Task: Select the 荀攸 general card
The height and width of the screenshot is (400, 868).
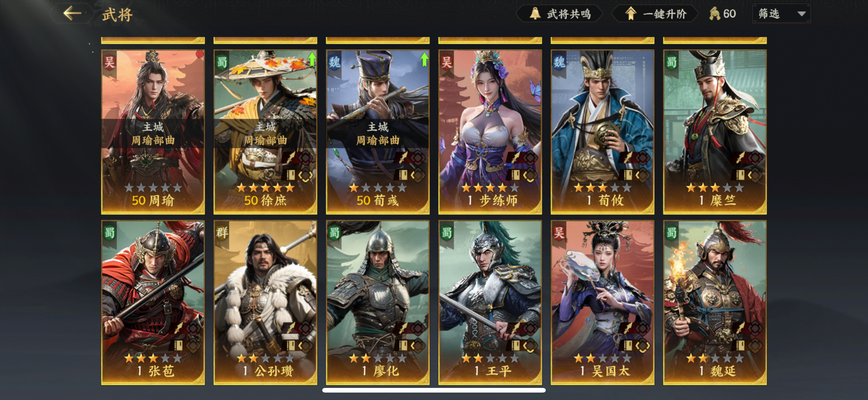Action: coord(602,132)
